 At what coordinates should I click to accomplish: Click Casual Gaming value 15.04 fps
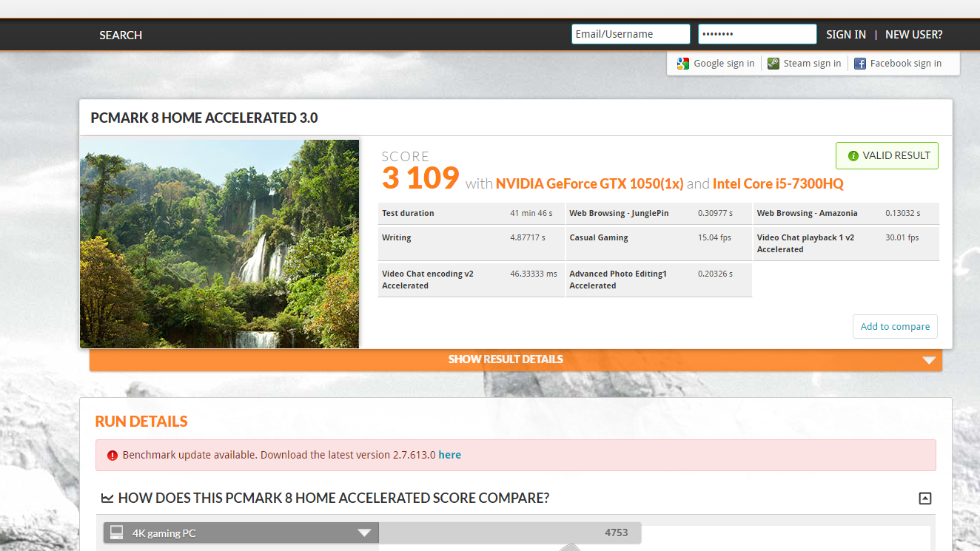point(714,237)
